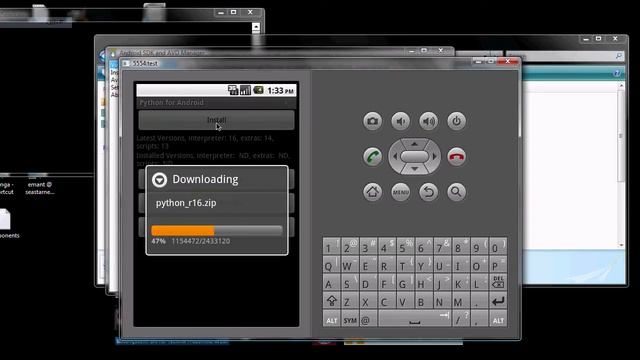
Task: Click python_r16.zip file name text
Action: click(186, 203)
